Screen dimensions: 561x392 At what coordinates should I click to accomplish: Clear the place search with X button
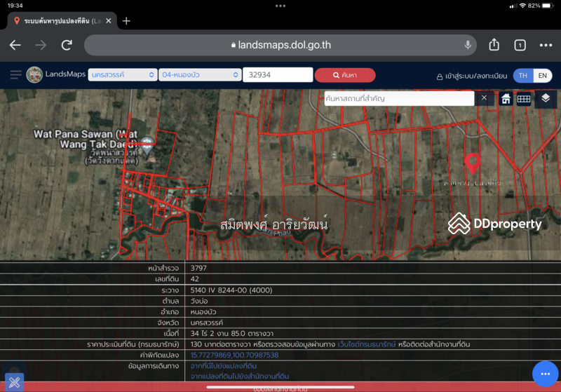484,98
